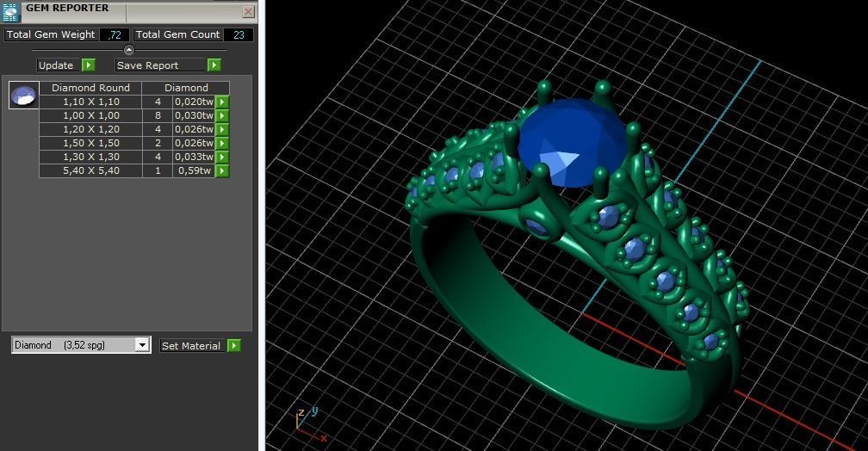Click the 'Total Gem Weight' label
Viewport: 868px width, 451px height.
click(51, 35)
